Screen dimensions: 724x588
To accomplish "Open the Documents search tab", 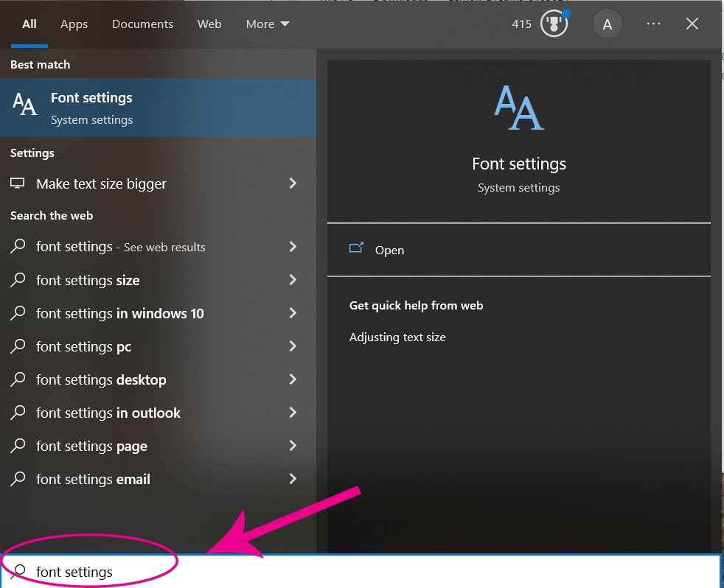I will [x=142, y=24].
